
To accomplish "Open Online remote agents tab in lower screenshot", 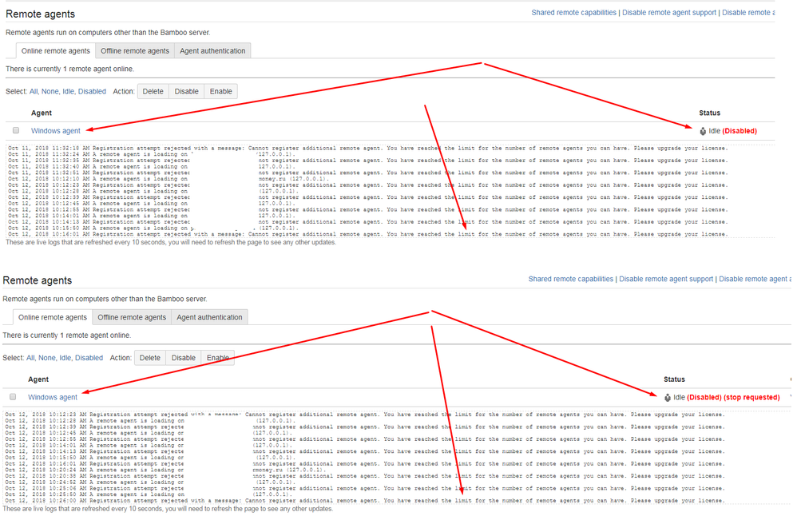I will click(53, 317).
